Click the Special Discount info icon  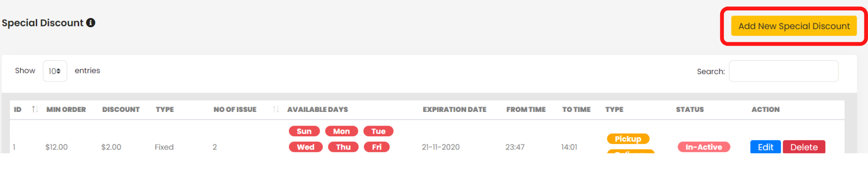tap(90, 23)
